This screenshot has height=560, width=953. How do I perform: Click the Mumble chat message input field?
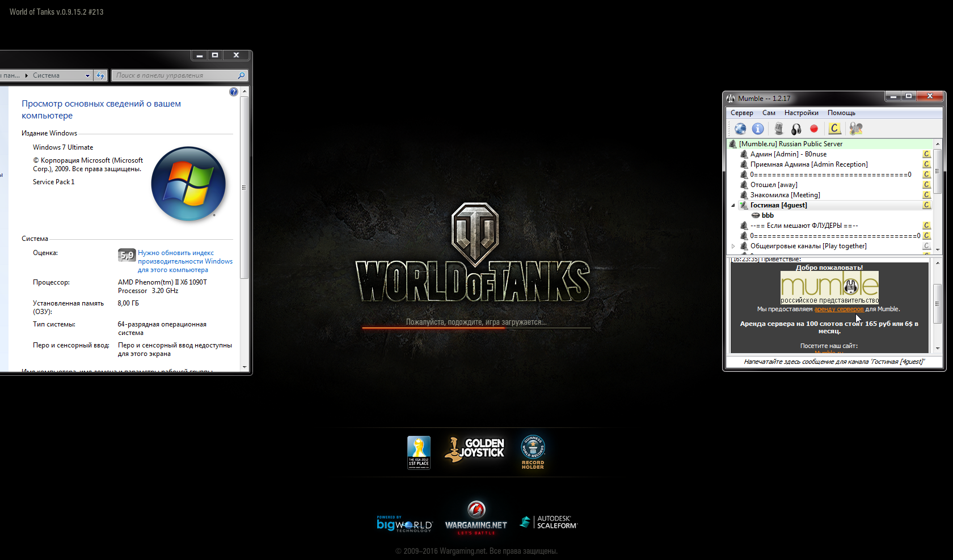[834, 362]
